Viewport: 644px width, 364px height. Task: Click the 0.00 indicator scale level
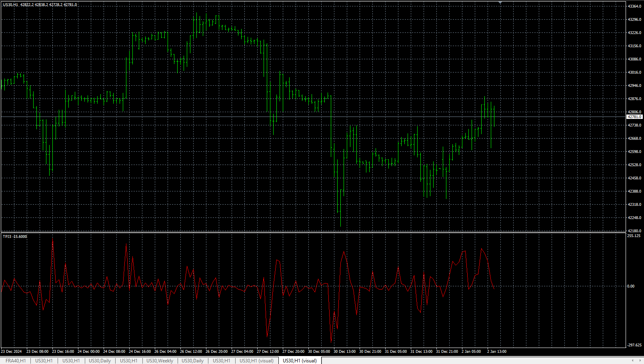[x=631, y=286]
